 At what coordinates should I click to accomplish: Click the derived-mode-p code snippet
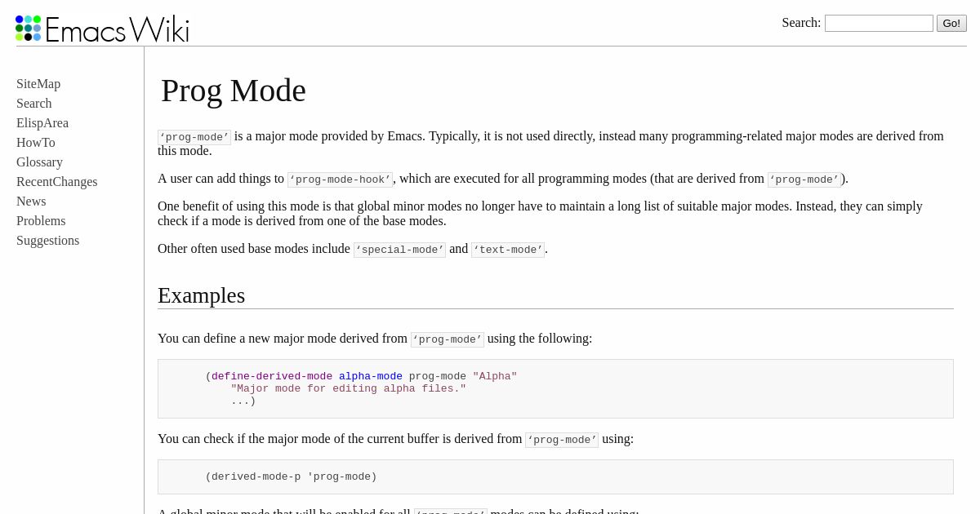pyautogui.click(x=291, y=477)
